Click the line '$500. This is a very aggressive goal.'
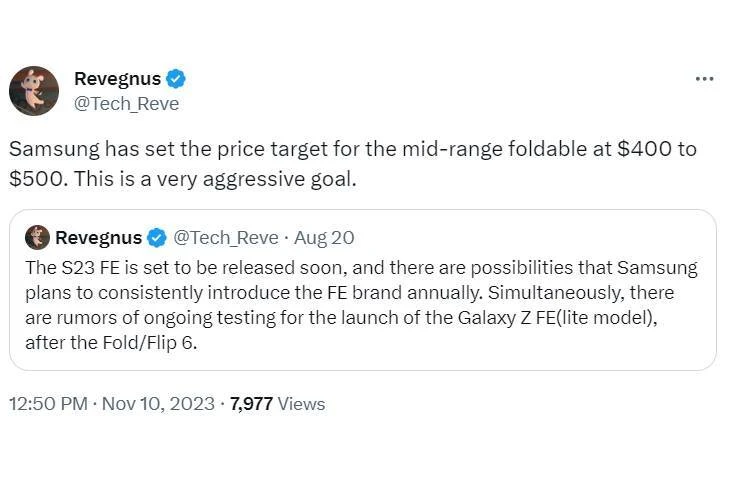The image size is (737, 491). coord(182,179)
